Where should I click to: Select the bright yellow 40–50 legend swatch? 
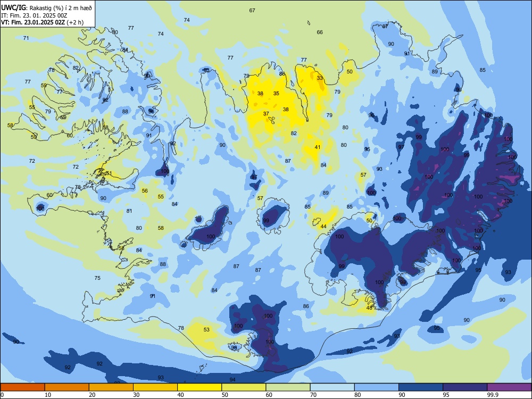[x=199, y=387]
